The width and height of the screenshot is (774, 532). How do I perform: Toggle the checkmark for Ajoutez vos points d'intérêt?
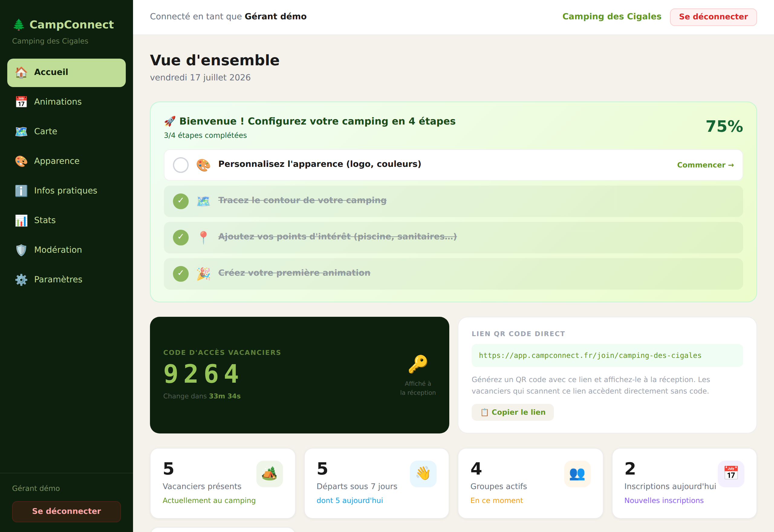click(181, 238)
